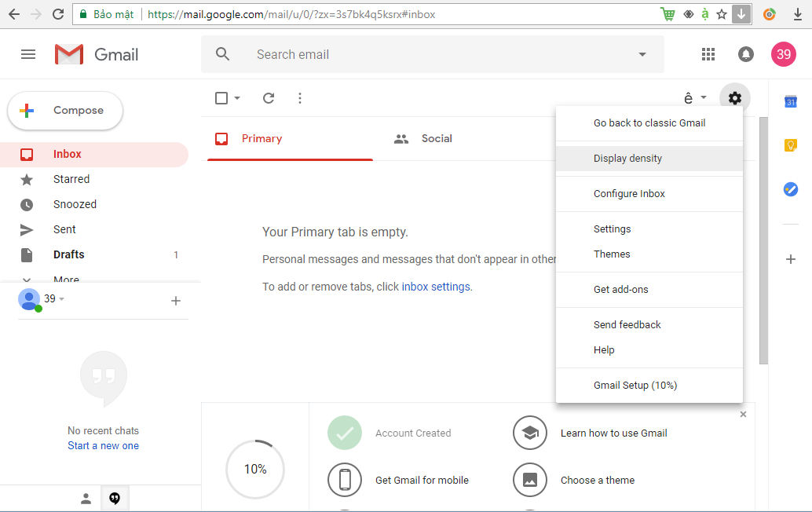812x512 pixels.
Task: Bookmark this page with the star
Action: click(722, 14)
